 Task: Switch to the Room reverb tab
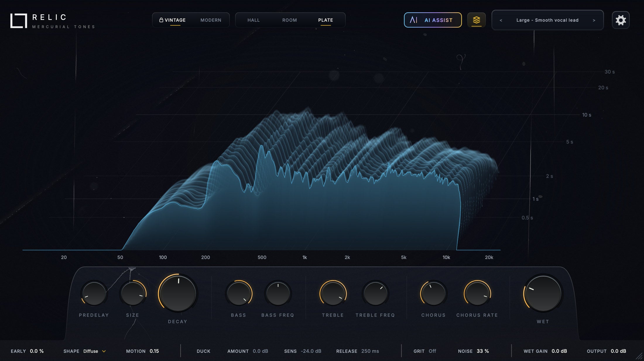(x=290, y=20)
